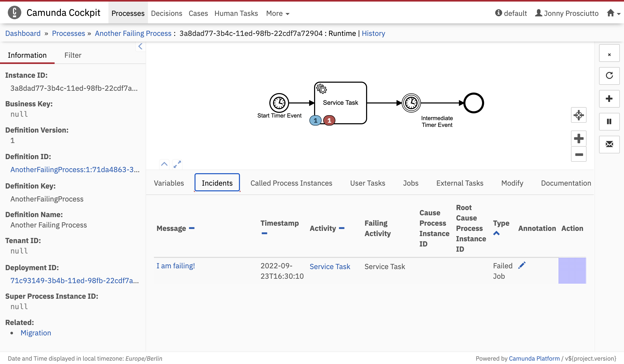
Task: Click the Failed Job type cell
Action: (x=503, y=271)
